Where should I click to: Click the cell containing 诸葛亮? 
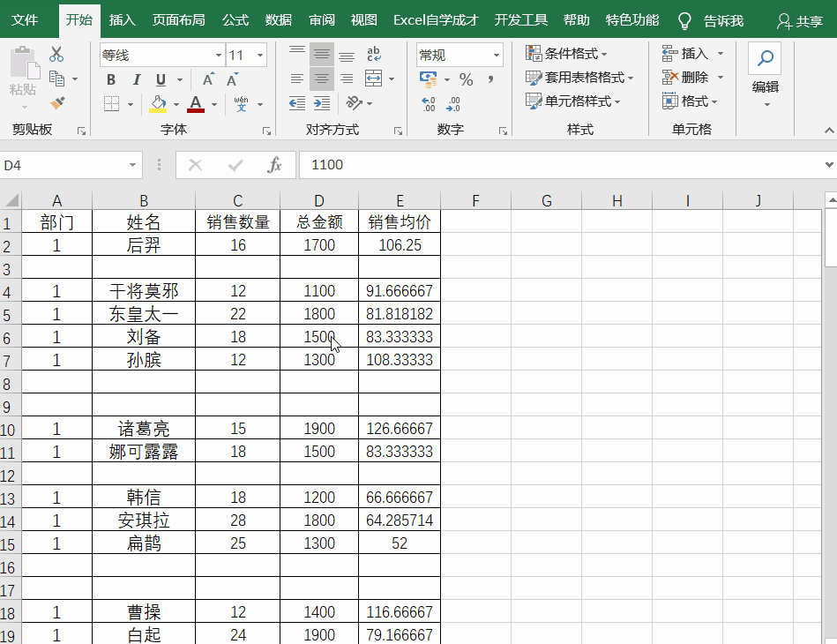144,428
